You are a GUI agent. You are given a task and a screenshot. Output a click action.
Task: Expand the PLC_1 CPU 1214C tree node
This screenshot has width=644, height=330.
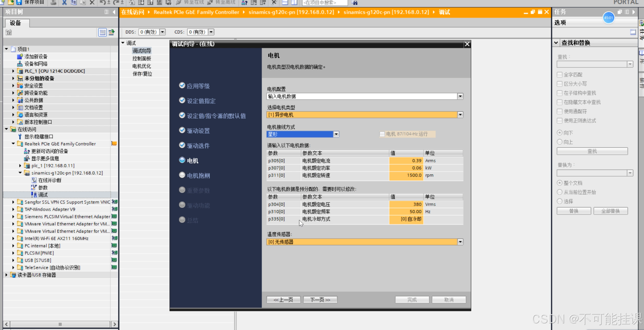pos(13,71)
